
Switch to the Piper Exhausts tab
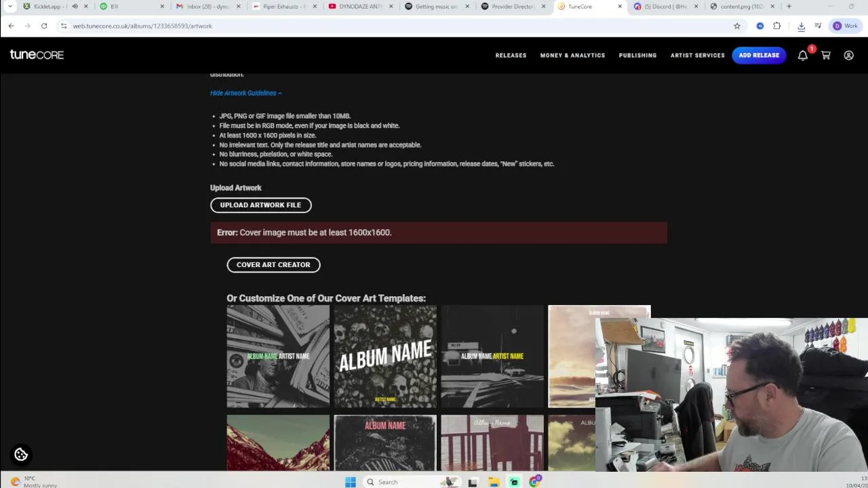click(283, 7)
